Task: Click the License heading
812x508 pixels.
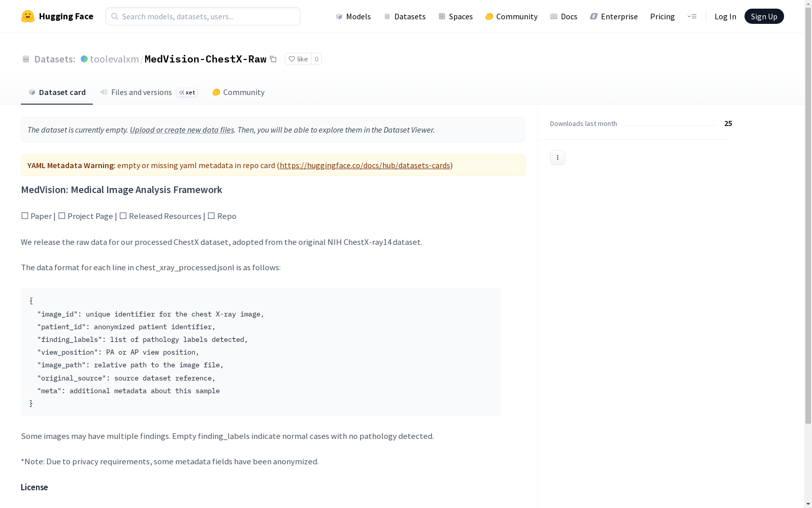Action: [x=35, y=487]
